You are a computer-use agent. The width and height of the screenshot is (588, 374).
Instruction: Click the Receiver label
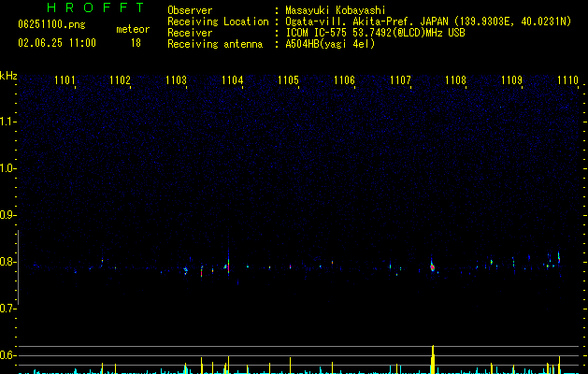(x=190, y=33)
